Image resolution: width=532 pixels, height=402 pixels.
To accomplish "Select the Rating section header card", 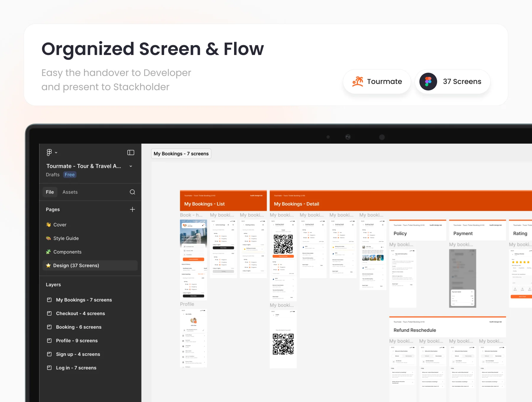I will coord(520,230).
